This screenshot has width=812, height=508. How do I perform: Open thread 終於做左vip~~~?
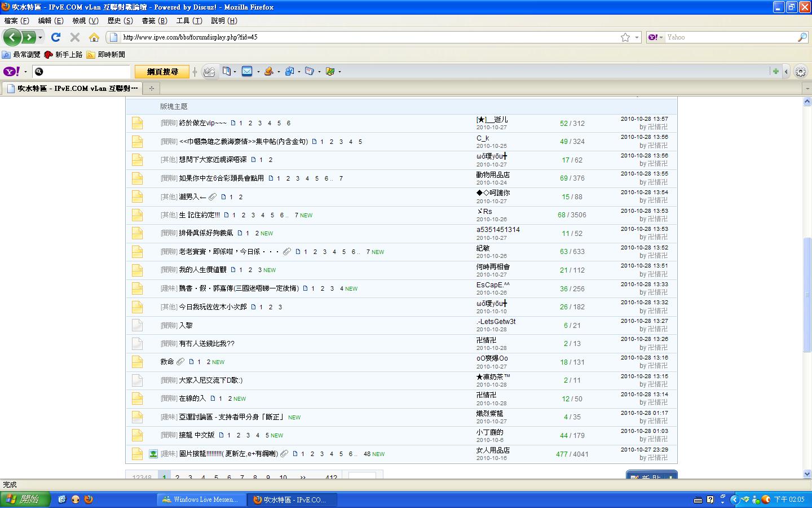(202, 123)
